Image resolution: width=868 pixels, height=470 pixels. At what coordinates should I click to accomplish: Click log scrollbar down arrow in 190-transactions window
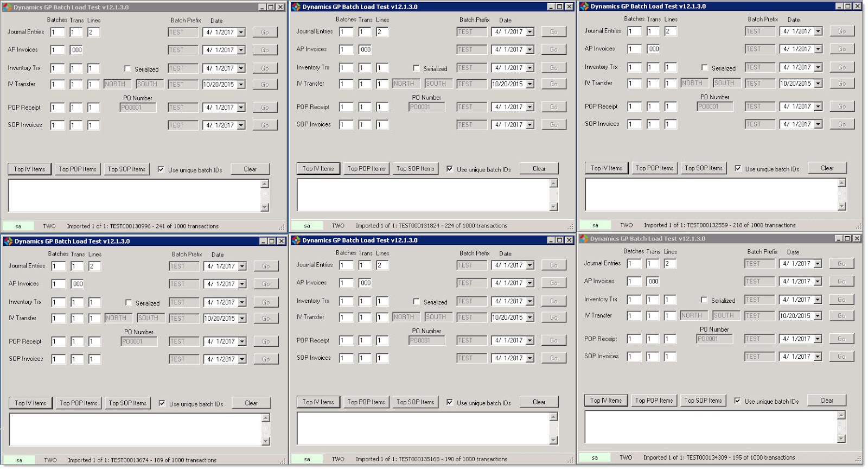click(x=553, y=440)
